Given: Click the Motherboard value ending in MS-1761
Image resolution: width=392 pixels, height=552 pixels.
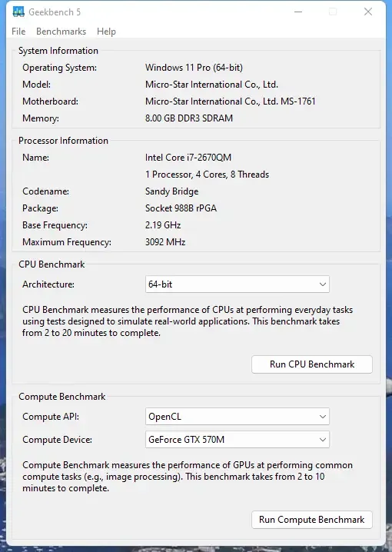Looking at the screenshot, I should point(230,101).
